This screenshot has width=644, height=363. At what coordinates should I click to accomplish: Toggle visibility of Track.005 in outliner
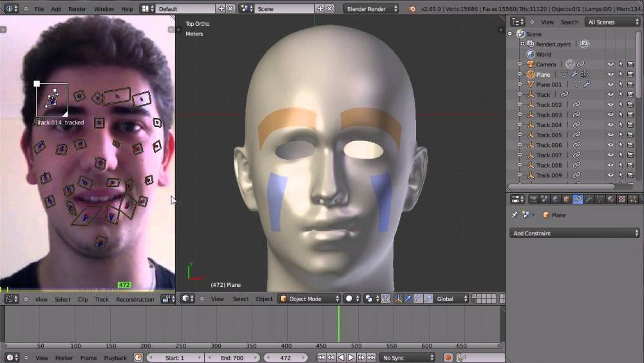611,135
